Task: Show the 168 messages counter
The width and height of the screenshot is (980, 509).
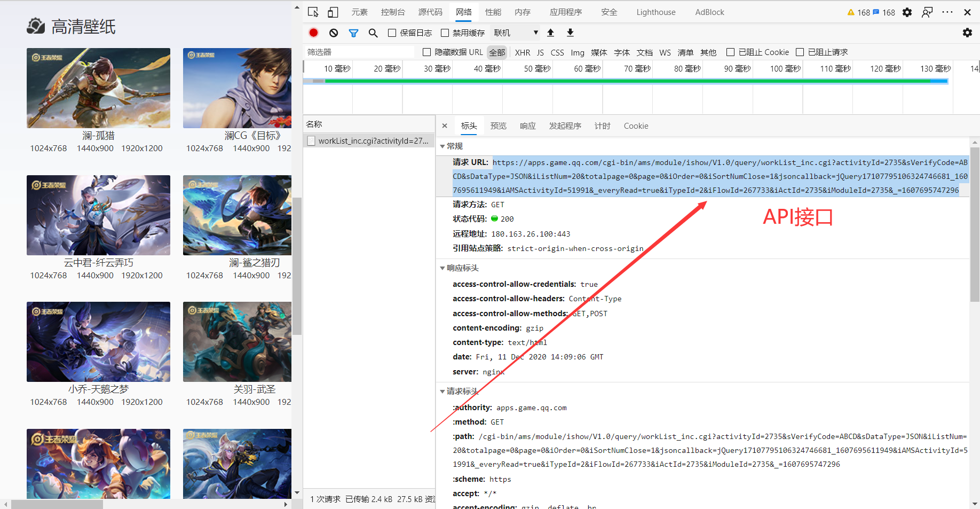Action: [x=883, y=12]
